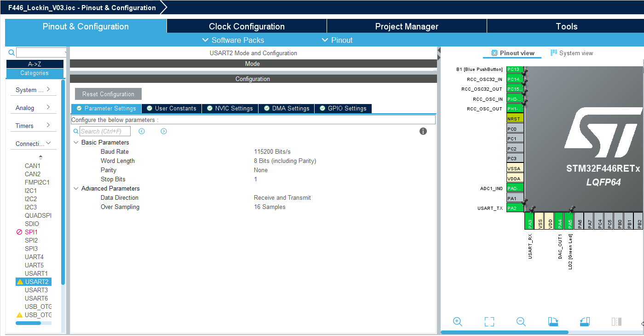Select pin PC13 on the chip
Viewport: 644px width, 336px height.
[x=515, y=70]
